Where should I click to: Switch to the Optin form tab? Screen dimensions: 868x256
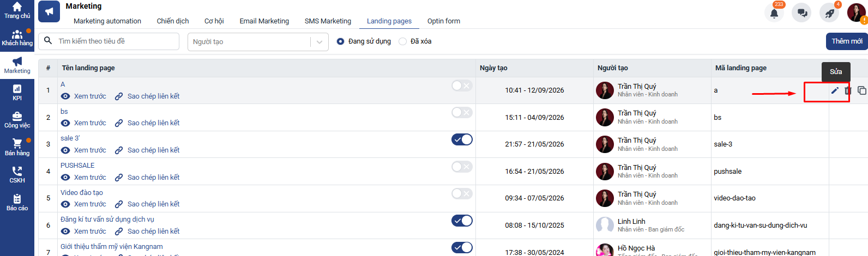pos(443,21)
